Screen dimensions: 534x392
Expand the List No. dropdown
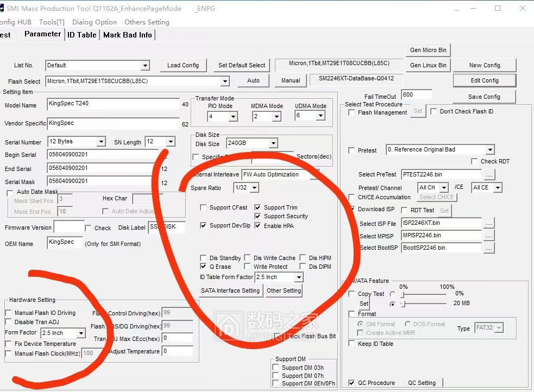(145, 65)
